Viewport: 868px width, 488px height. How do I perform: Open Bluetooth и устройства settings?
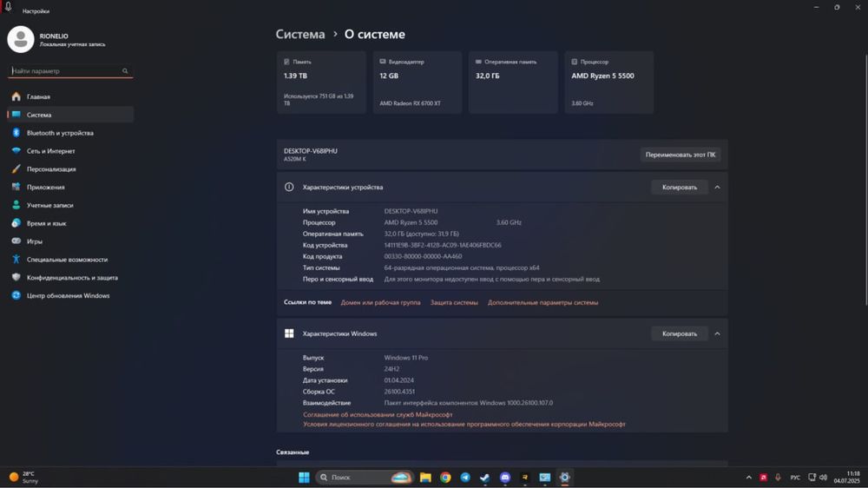click(70, 133)
